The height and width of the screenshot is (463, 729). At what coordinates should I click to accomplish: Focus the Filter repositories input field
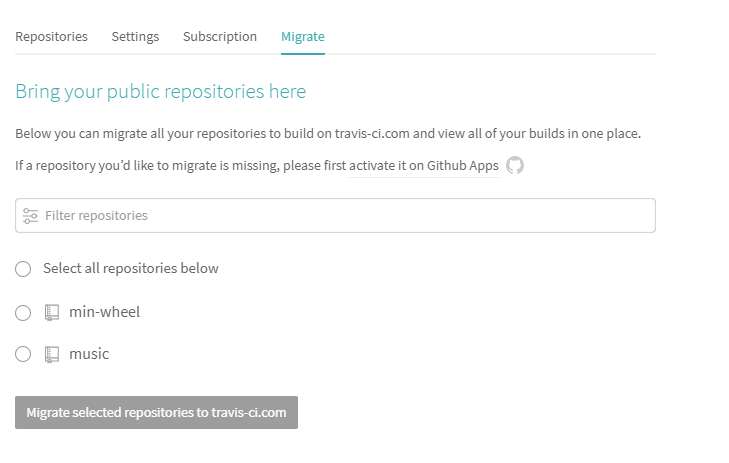pyautogui.click(x=340, y=215)
